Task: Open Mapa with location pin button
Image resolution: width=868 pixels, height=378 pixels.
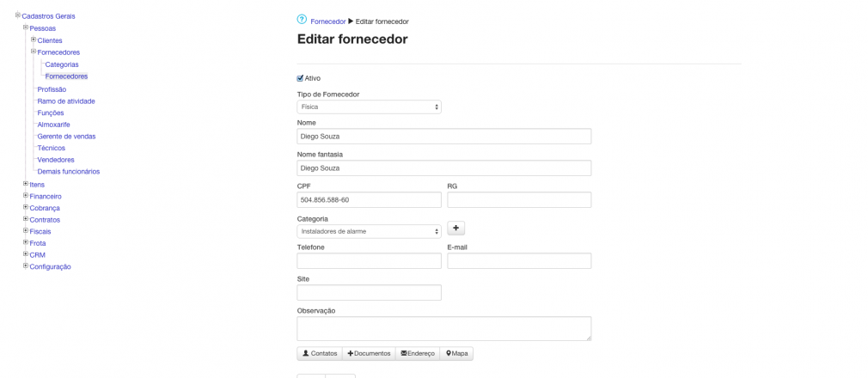Action: [456, 354]
